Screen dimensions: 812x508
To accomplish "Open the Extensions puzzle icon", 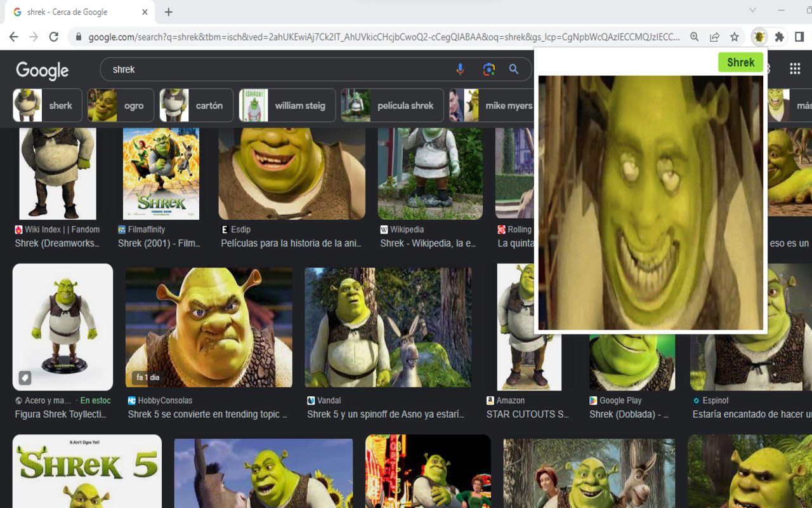I will coord(780,37).
